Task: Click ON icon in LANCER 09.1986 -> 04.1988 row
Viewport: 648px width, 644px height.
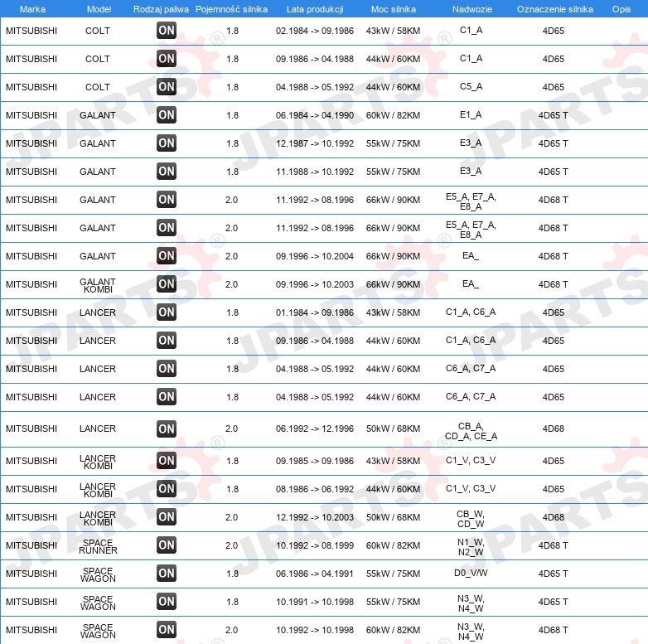Action: 167,340
